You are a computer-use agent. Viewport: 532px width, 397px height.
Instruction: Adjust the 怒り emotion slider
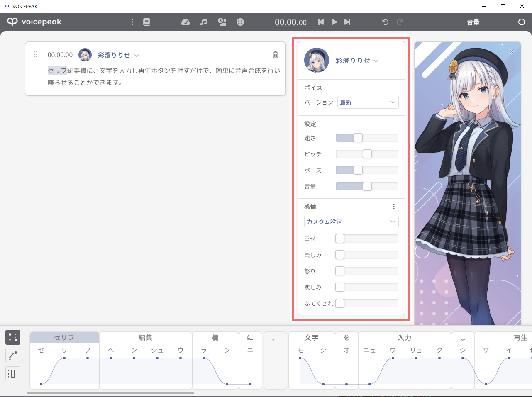pos(367,271)
